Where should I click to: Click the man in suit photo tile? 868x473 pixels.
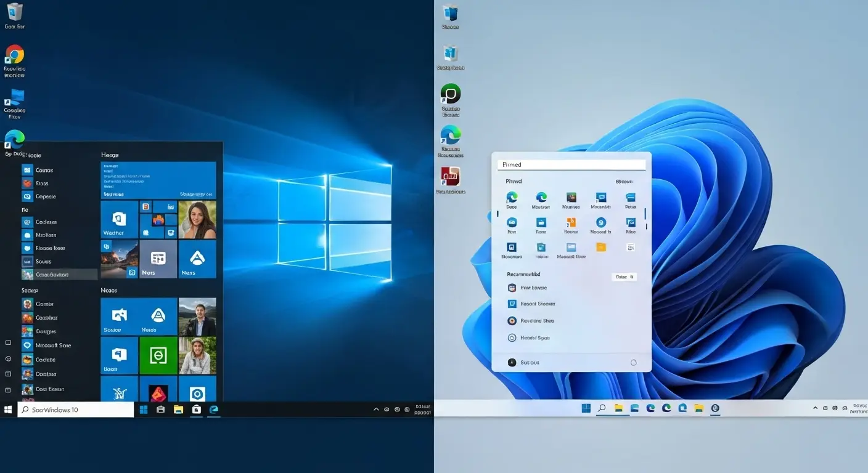[197, 317]
